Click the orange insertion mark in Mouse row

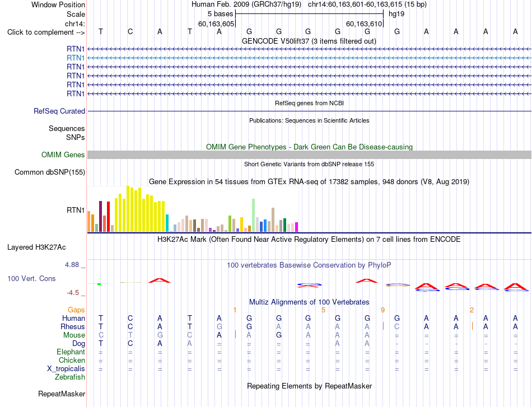235,334
